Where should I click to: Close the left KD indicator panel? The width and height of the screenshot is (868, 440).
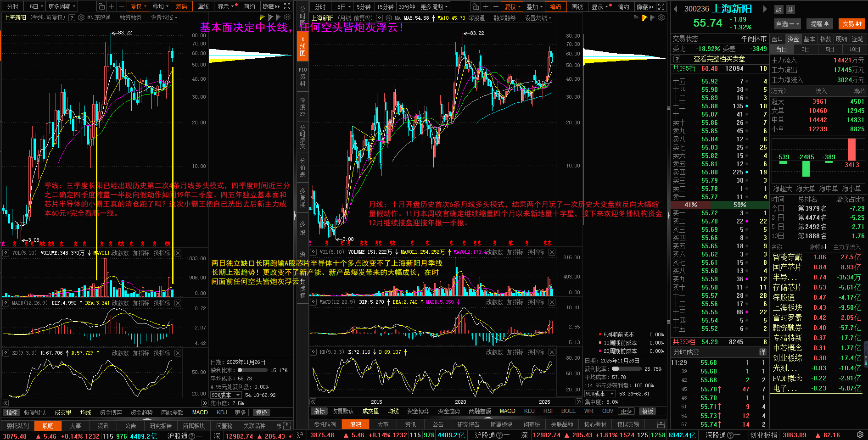pos(178,353)
